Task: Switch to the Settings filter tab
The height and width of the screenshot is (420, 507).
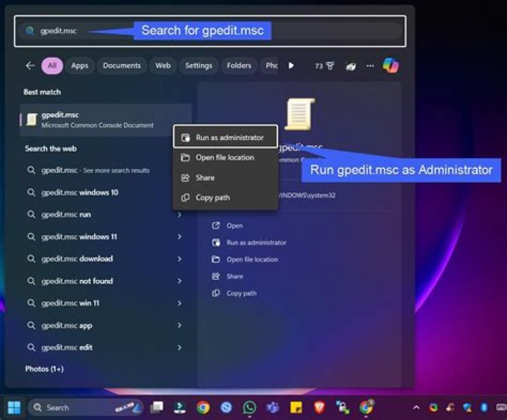Action: (199, 65)
